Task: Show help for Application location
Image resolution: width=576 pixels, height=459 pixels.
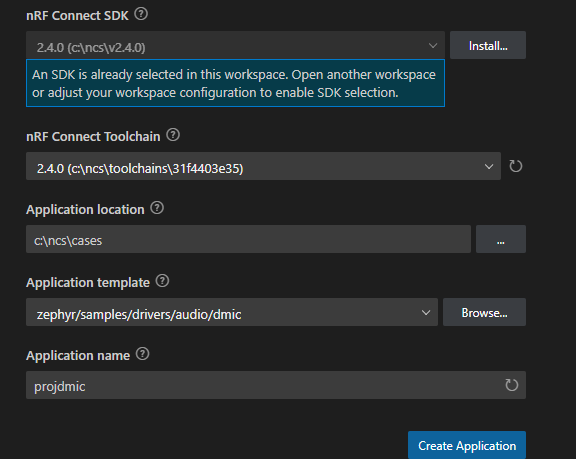Action: [157, 208]
